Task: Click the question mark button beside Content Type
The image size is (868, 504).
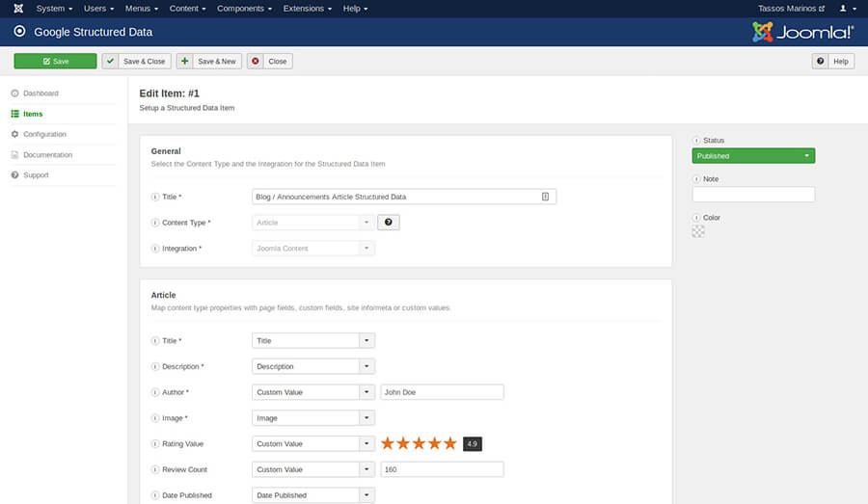Action: (x=388, y=223)
